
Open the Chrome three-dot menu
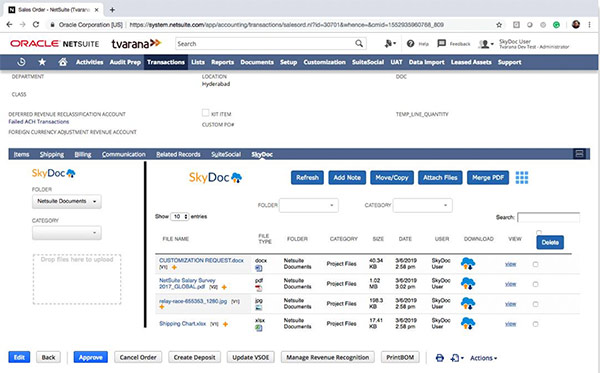[x=589, y=24]
